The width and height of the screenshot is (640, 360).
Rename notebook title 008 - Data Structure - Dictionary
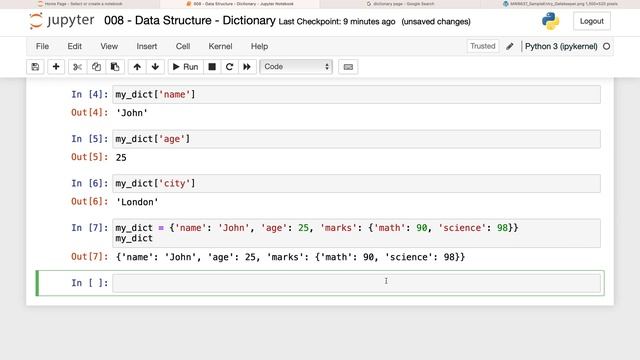point(190,20)
